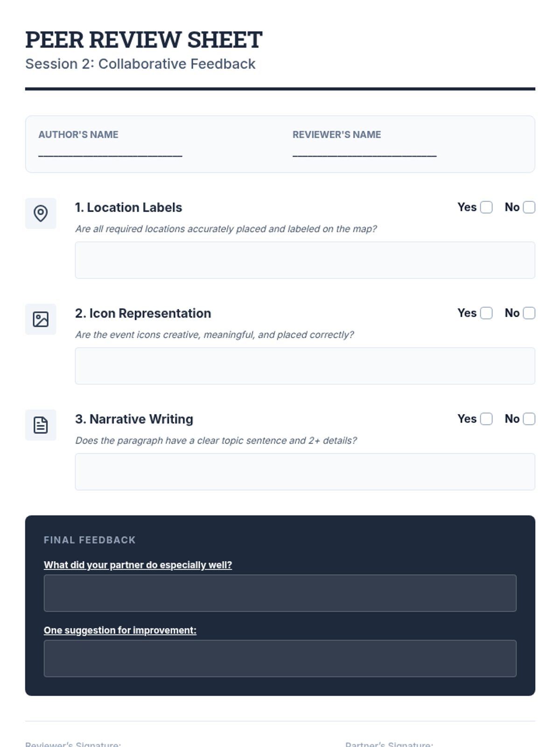Click the Peer Review Sheet title

pyautogui.click(x=144, y=40)
